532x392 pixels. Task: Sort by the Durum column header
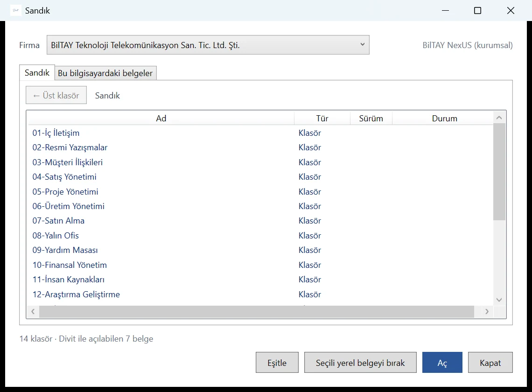coord(444,118)
